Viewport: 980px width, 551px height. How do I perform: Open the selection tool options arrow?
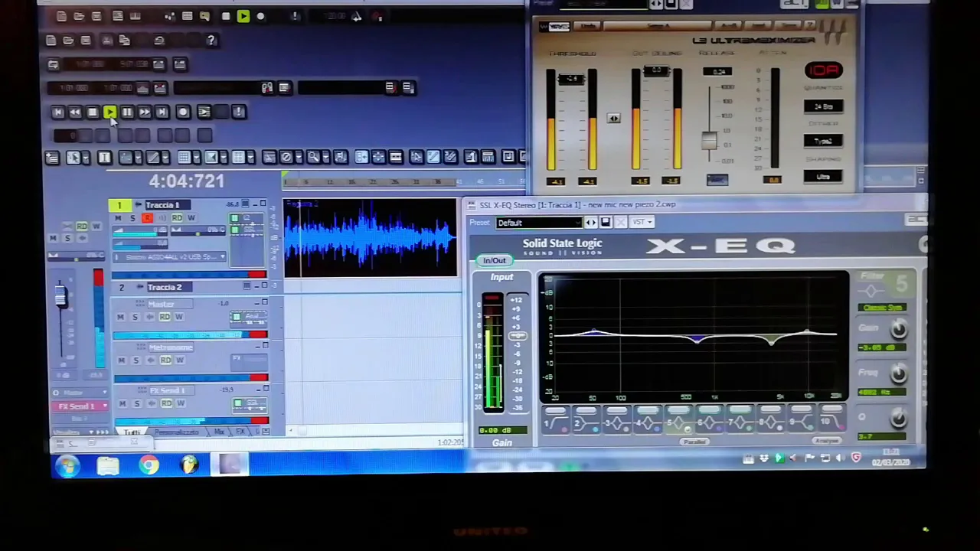pos(84,158)
